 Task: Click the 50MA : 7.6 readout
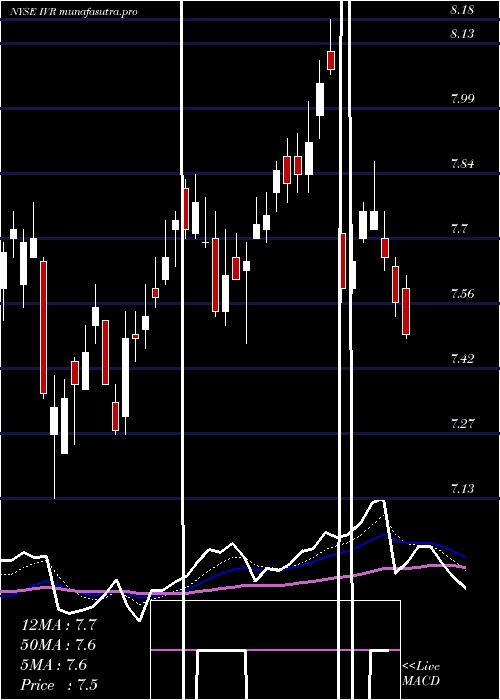click(59, 645)
